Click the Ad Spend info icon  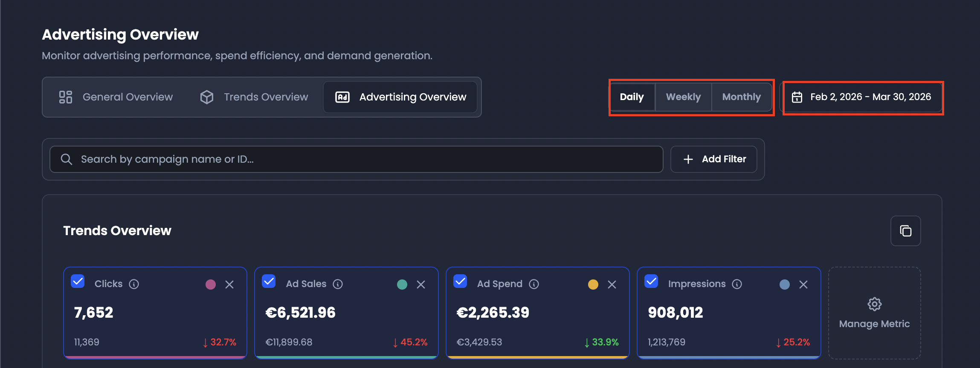click(x=534, y=284)
